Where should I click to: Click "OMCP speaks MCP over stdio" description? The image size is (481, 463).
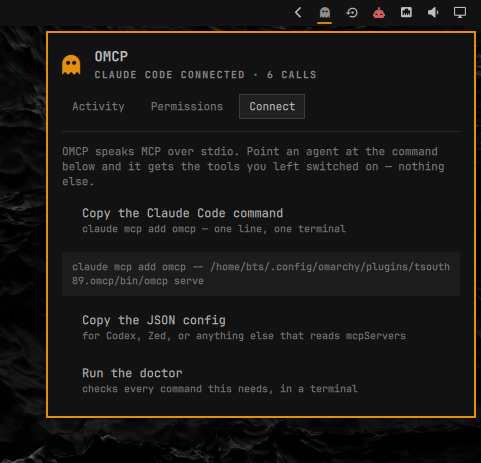click(253, 166)
